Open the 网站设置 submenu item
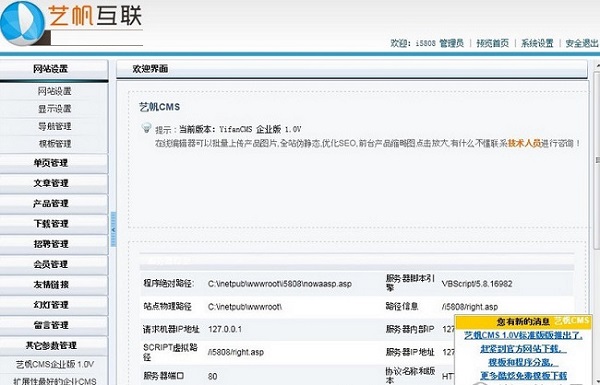The image size is (600, 385). point(54,91)
